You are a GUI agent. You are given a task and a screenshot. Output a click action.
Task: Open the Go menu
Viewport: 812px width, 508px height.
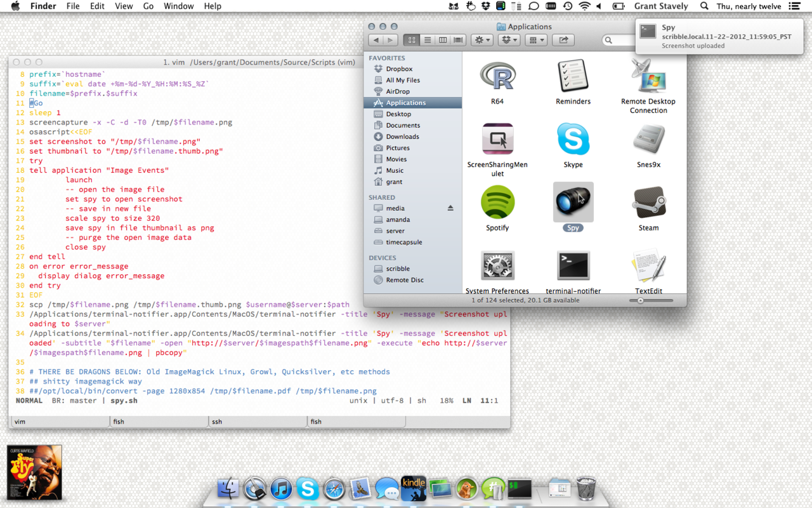pos(148,6)
